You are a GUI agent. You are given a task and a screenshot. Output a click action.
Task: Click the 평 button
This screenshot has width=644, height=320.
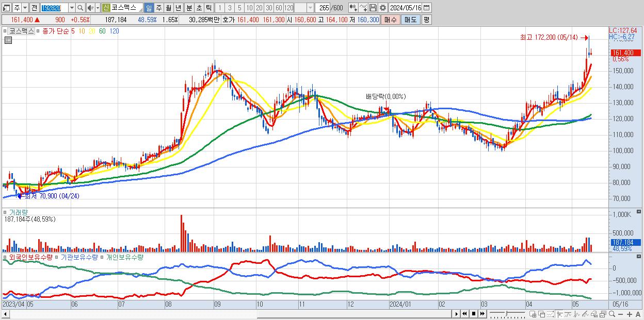(426, 20)
